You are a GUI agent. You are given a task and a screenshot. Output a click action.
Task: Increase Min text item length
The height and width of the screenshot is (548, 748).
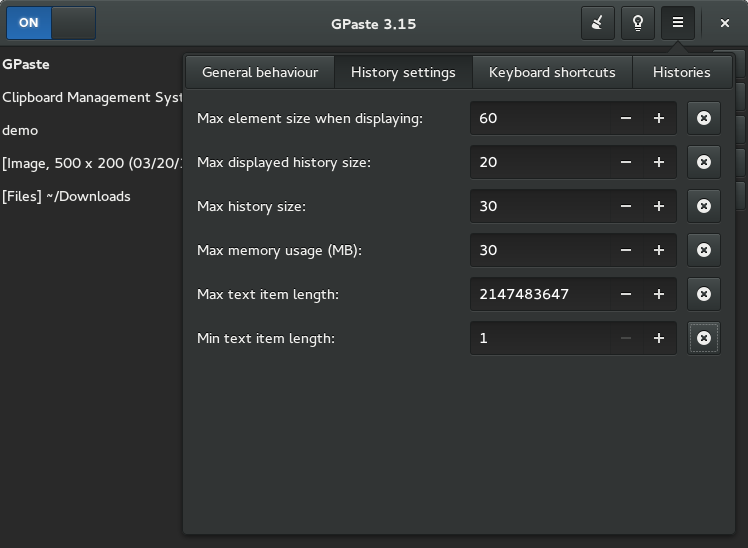pyautogui.click(x=659, y=338)
